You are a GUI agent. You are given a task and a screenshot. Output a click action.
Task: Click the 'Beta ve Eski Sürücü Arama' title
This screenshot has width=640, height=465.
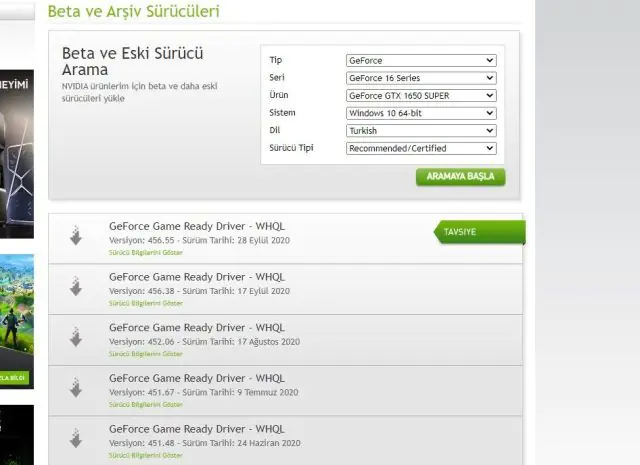(x=132, y=61)
